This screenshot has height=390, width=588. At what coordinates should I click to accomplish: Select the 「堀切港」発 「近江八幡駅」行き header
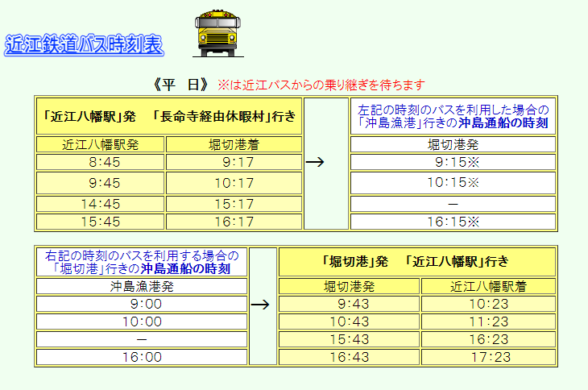click(417, 262)
